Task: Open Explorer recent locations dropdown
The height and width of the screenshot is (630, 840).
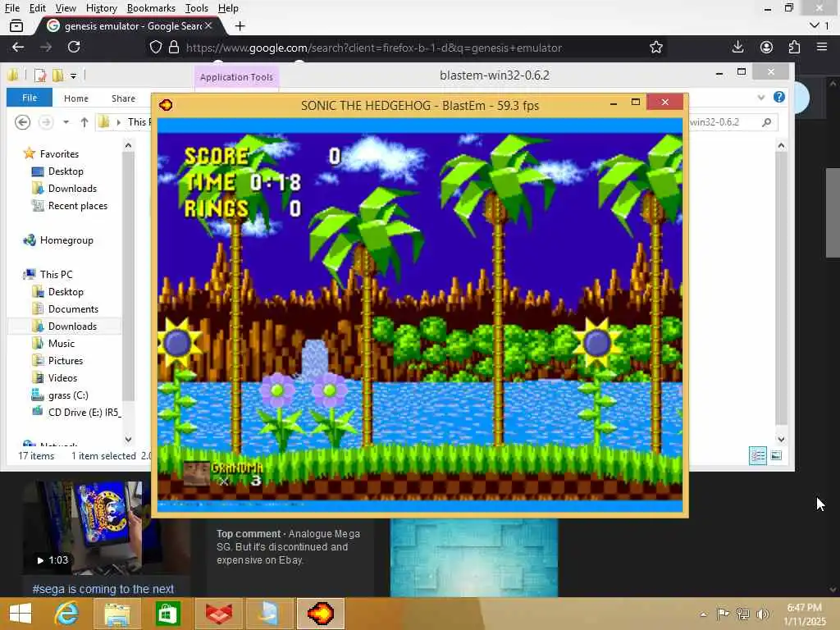Action: (x=66, y=122)
